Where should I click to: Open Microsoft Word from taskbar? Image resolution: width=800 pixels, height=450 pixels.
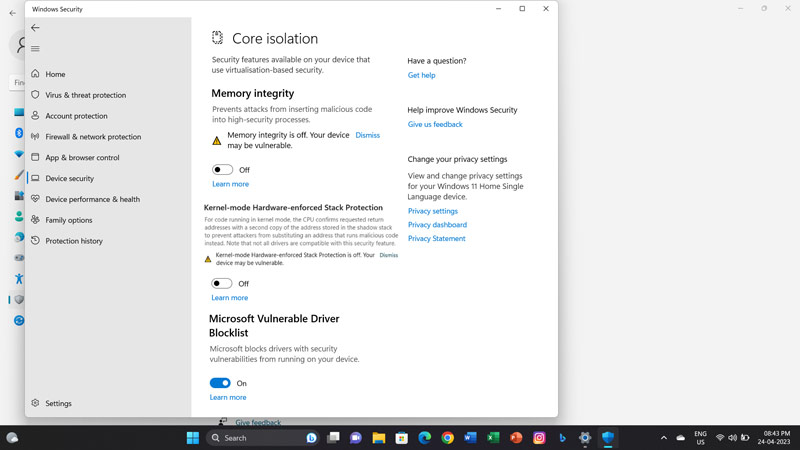(470, 438)
